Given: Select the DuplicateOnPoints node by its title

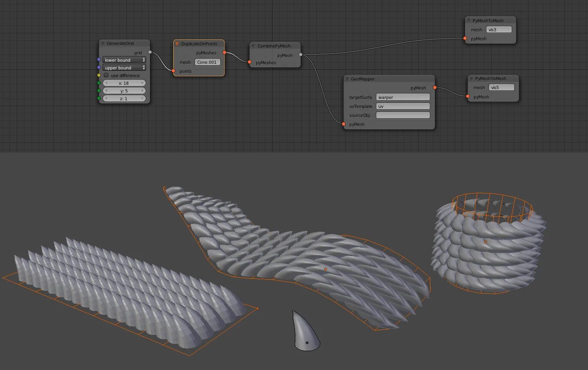Looking at the screenshot, I should [x=199, y=44].
